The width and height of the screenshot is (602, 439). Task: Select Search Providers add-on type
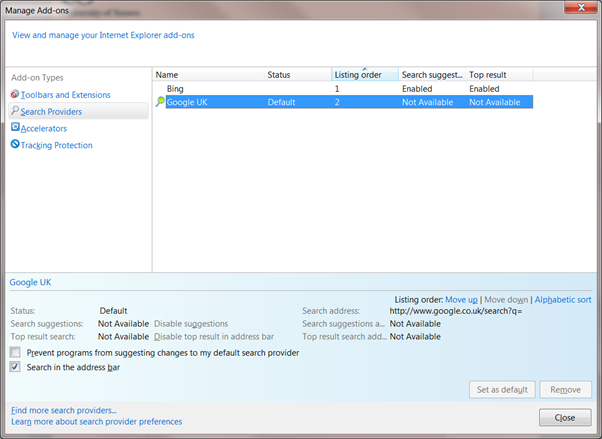(x=78, y=111)
